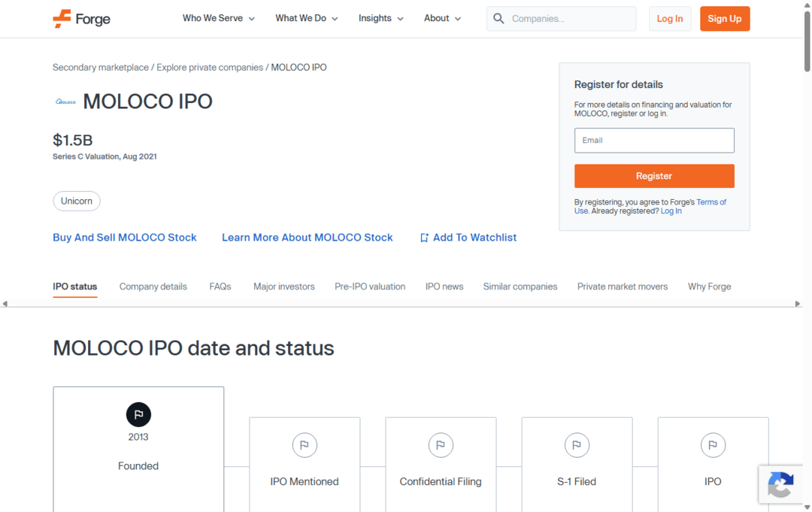812x512 pixels.
Task: Click the search magnifier icon
Action: tap(498, 19)
